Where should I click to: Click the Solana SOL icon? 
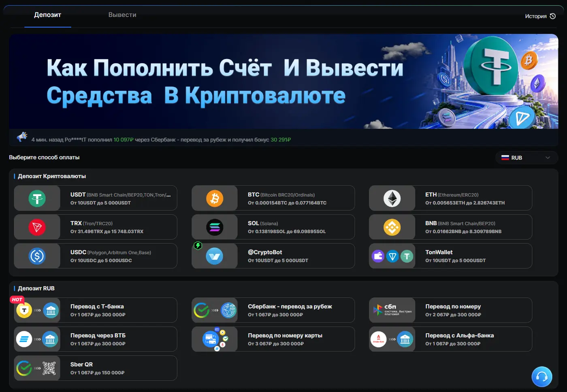click(x=215, y=227)
